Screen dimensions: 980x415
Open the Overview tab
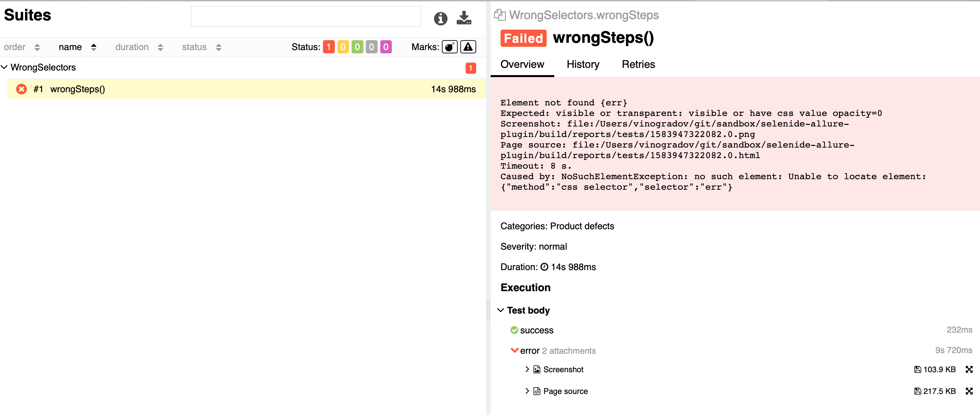coord(522,64)
